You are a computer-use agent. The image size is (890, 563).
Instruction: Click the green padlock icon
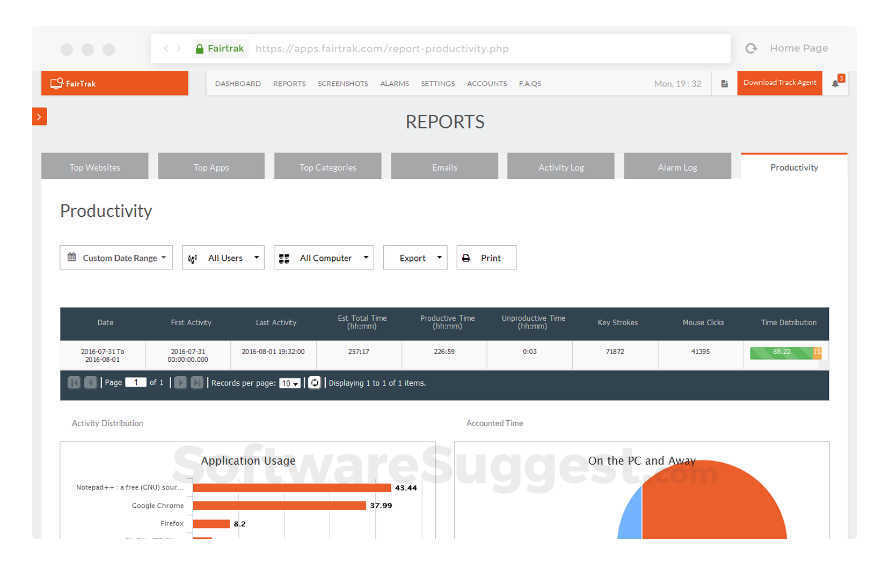pos(199,49)
